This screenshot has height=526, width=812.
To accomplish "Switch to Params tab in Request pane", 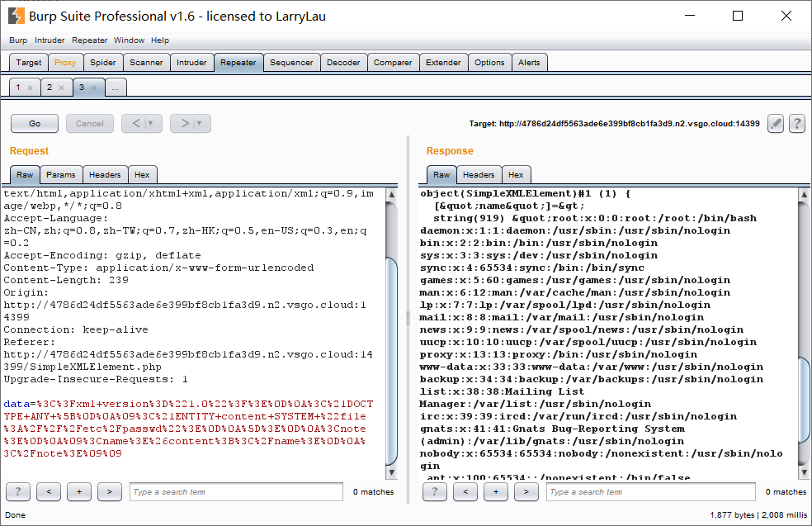I will coord(60,174).
